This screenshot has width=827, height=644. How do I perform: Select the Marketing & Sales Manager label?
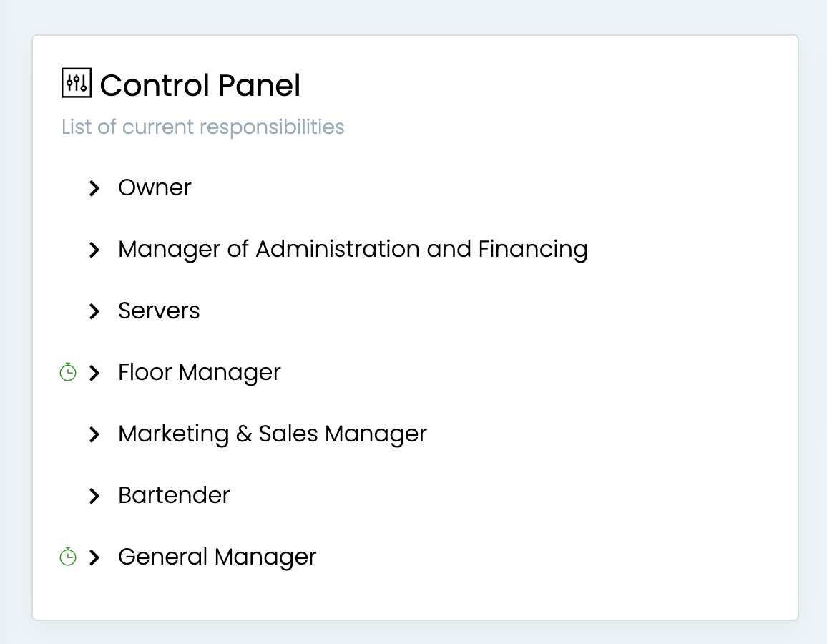coord(272,434)
